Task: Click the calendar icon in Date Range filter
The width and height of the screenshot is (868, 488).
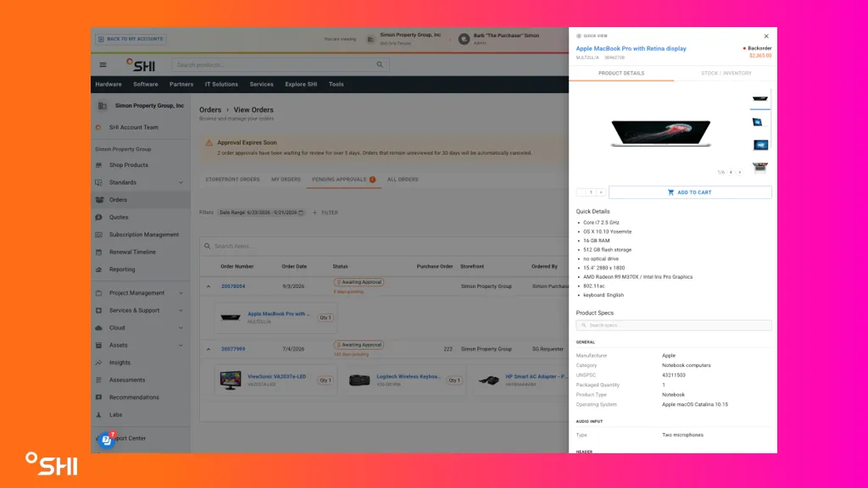Action: [301, 213]
